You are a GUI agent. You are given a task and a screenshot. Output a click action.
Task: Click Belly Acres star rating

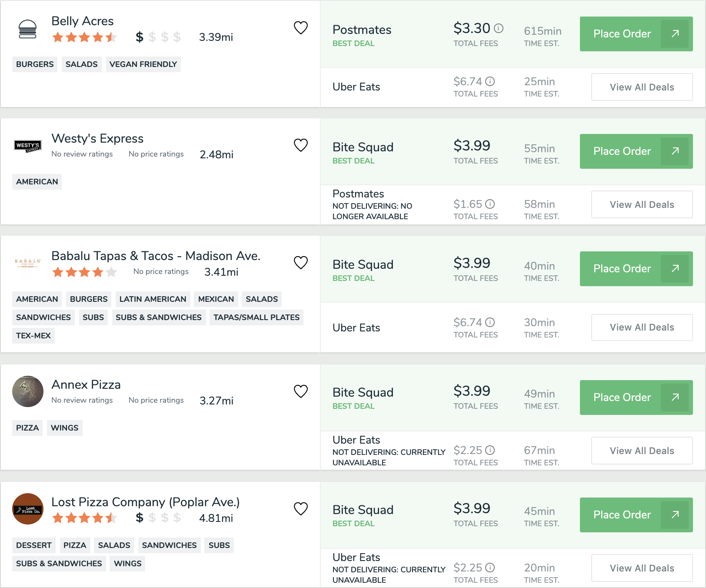coord(85,37)
